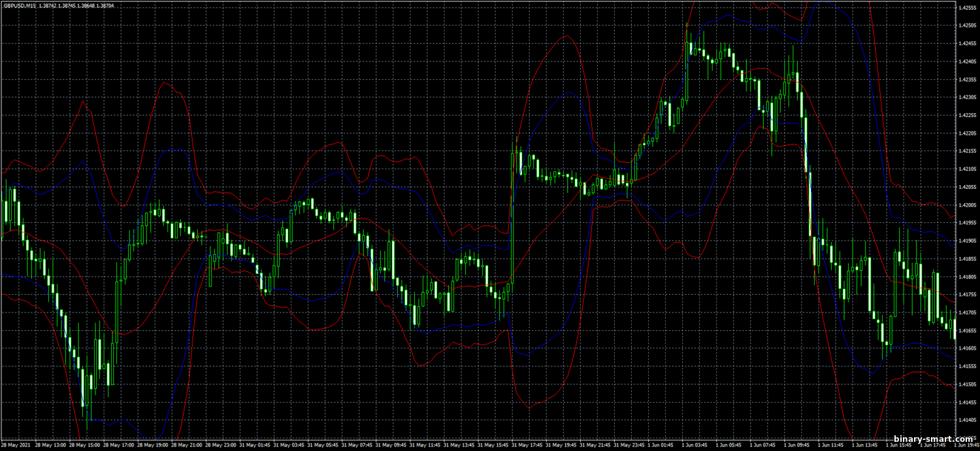Click the 1.41955 price axis label
This screenshot has width=980, height=451.
pyautogui.click(x=967, y=223)
